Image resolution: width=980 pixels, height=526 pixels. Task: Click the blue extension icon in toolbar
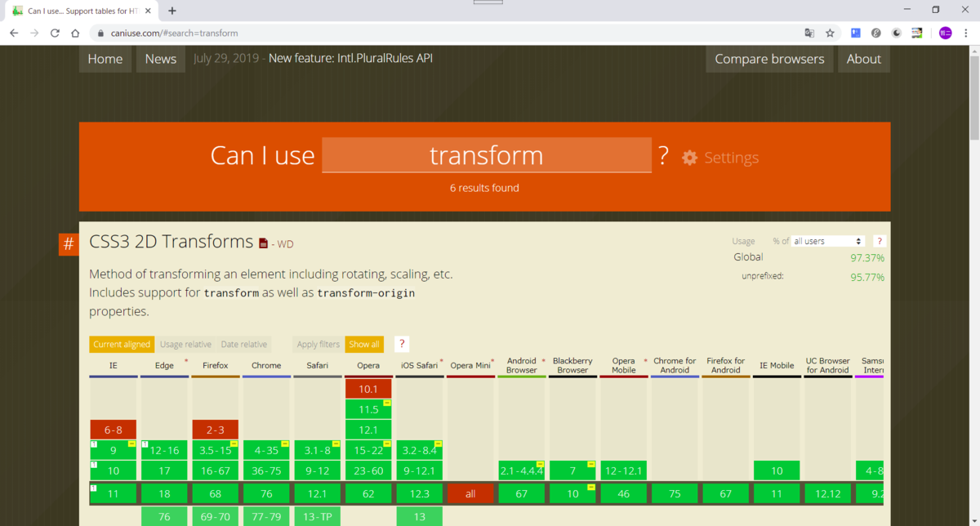pyautogui.click(x=856, y=33)
